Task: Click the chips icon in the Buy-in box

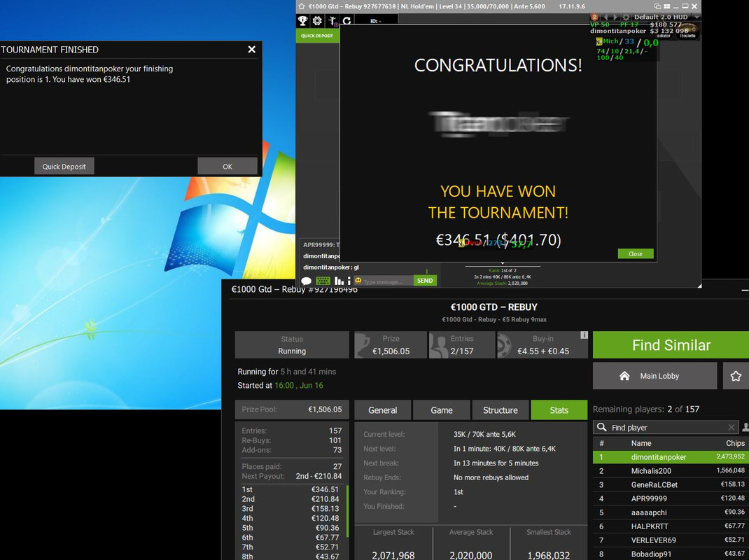Action: pyautogui.click(x=504, y=346)
